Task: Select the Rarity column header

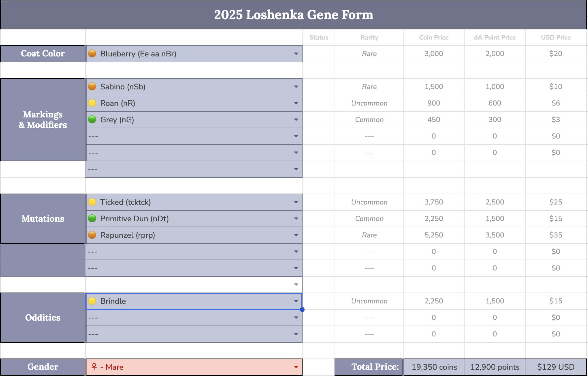Action: point(369,37)
